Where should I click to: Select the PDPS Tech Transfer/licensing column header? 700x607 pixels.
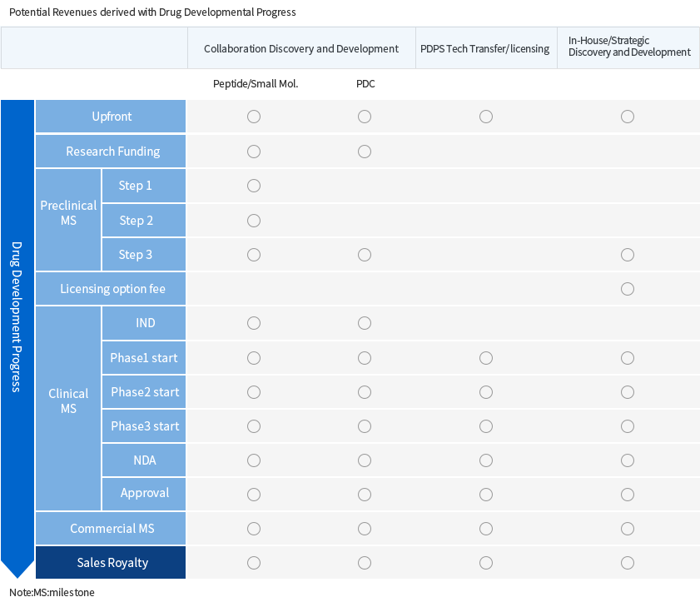(x=485, y=49)
